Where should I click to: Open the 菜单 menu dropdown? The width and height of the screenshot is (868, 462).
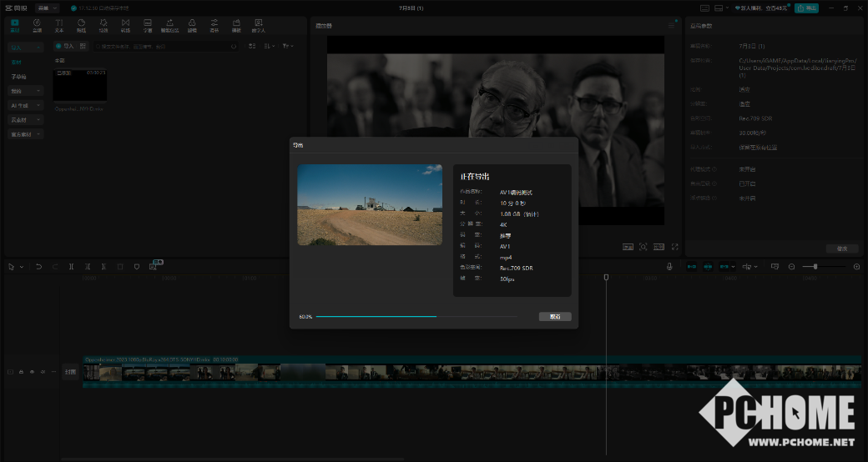(x=47, y=8)
